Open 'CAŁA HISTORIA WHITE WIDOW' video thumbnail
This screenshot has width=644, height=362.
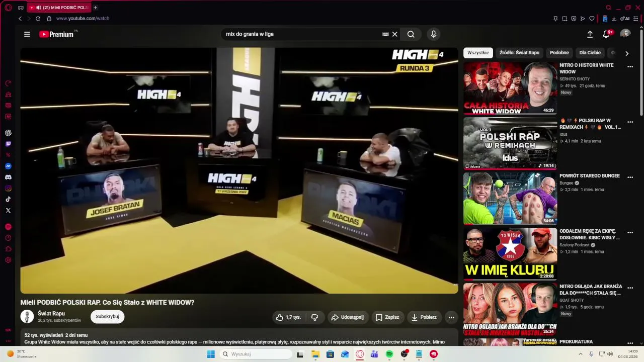click(510, 88)
